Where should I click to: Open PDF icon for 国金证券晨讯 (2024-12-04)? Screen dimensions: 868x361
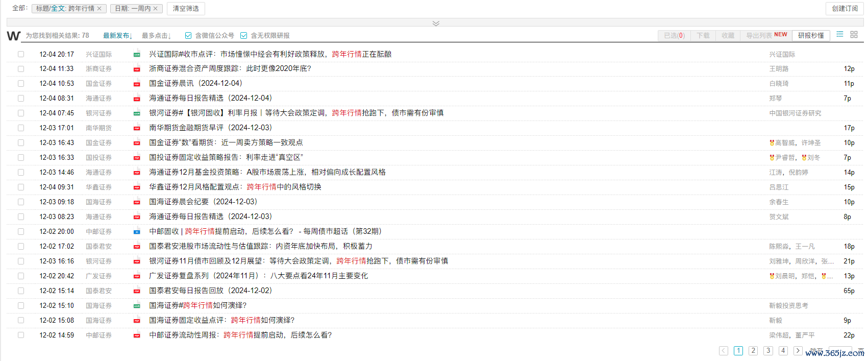[137, 84]
